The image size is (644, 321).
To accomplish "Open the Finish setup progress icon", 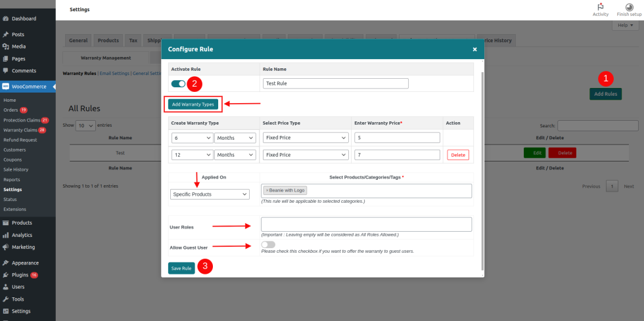I will (629, 7).
